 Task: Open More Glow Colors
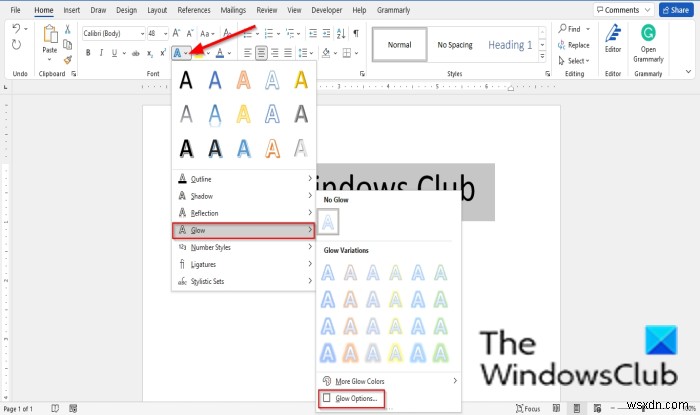click(389, 381)
